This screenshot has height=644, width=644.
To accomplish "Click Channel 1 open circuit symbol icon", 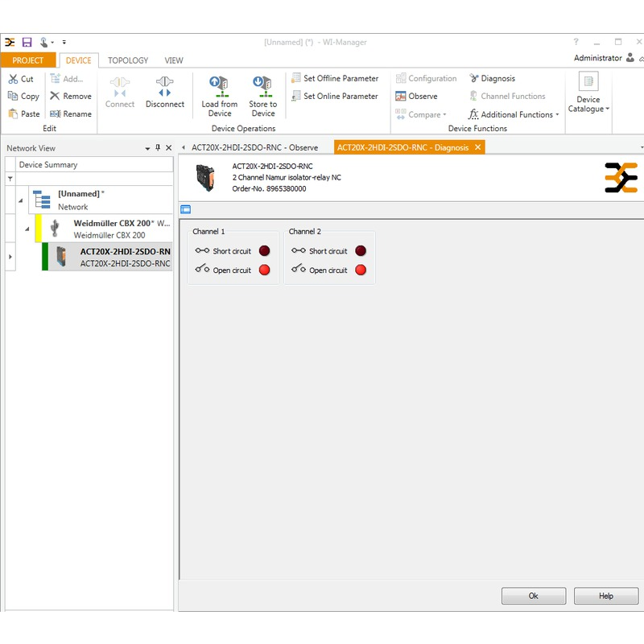I will coord(202,268).
